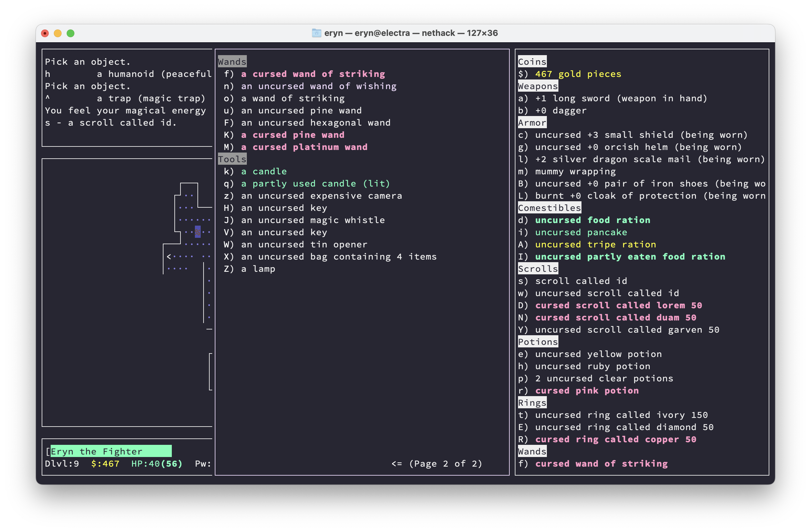Click the Eryn the Fighter status bar
The width and height of the screenshot is (811, 532).
tap(111, 451)
